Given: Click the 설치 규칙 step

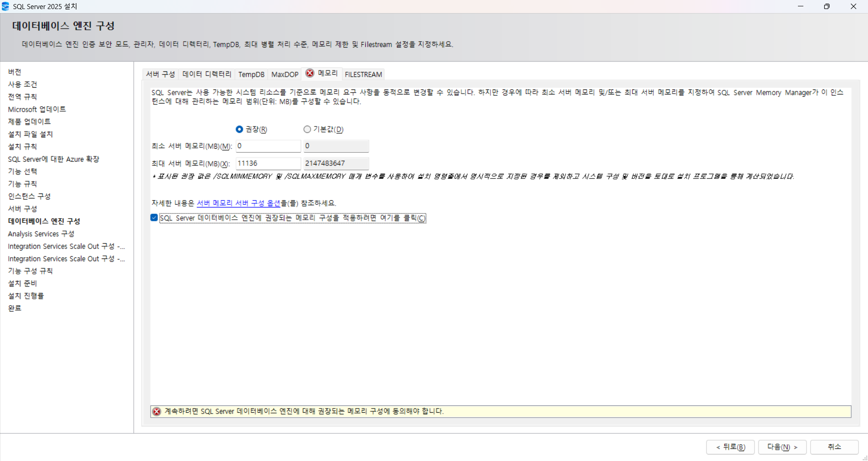Looking at the screenshot, I should [x=23, y=146].
